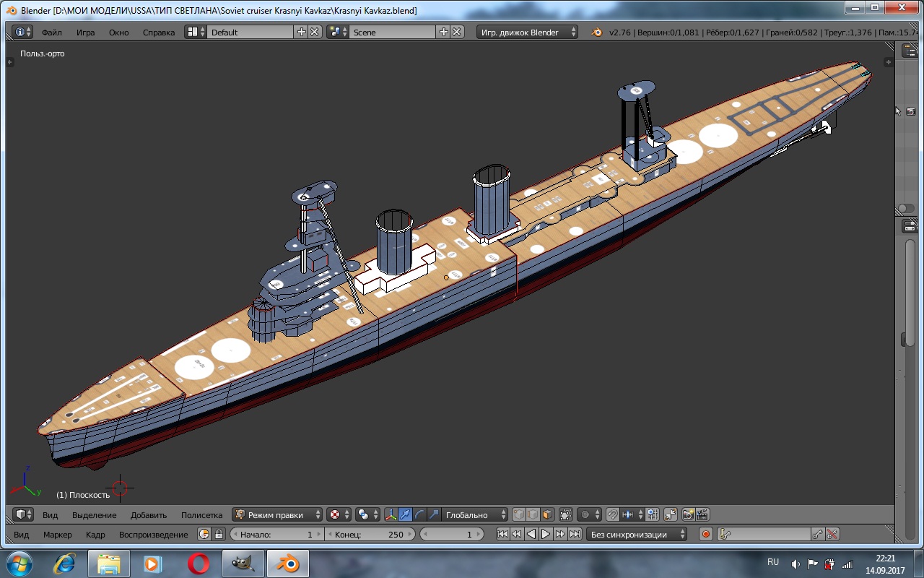The width and height of the screenshot is (924, 578).
Task: Click the face select mode cube icon
Action: pyautogui.click(x=547, y=514)
